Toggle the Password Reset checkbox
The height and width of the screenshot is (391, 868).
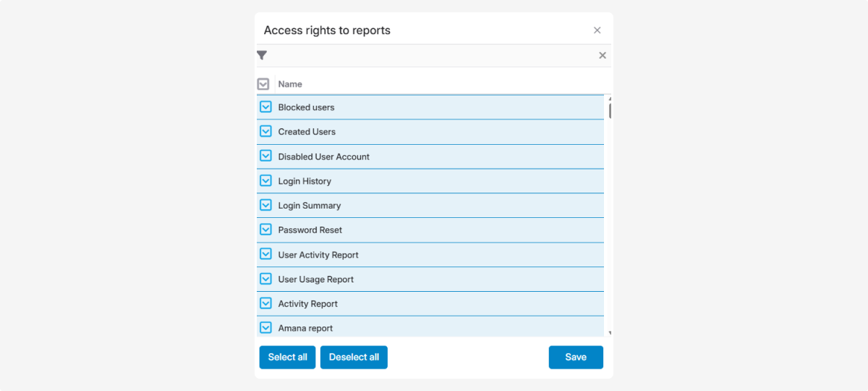(265, 230)
